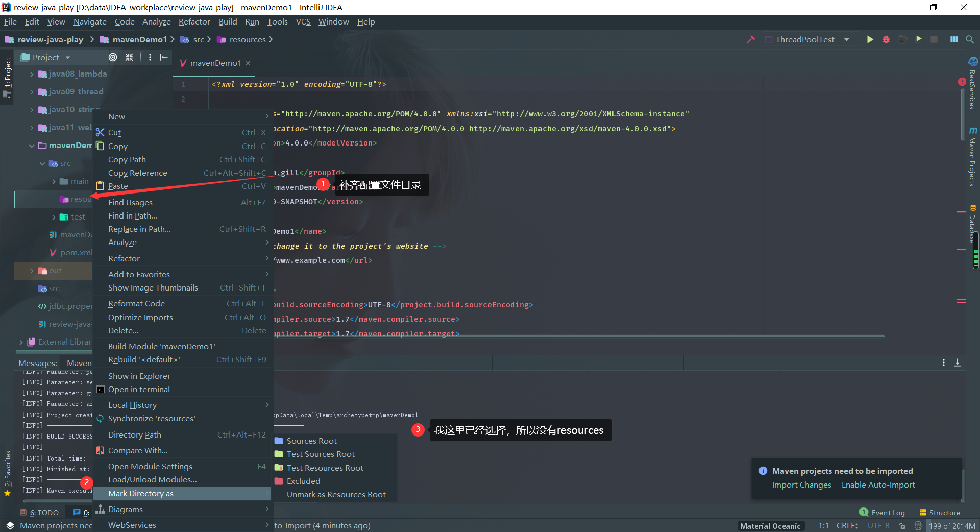Click line 1 of the XML editor
980x532 pixels.
299,84
